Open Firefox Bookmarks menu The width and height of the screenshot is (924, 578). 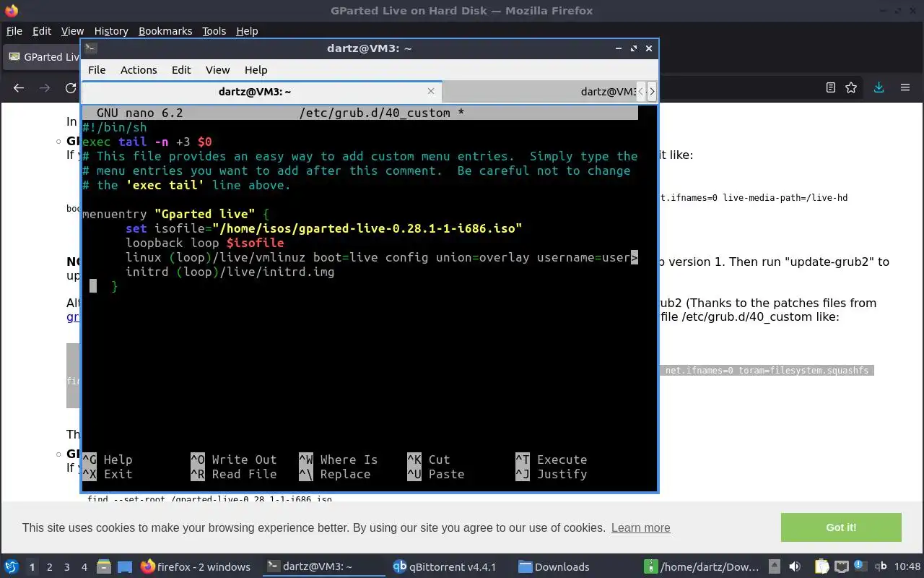[x=165, y=31]
